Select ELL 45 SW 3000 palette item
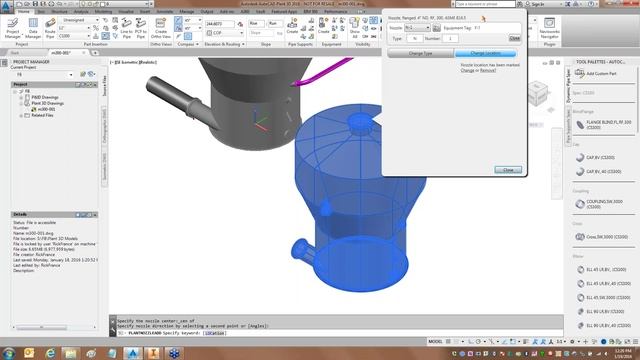This screenshot has height=360, width=640. click(603, 298)
